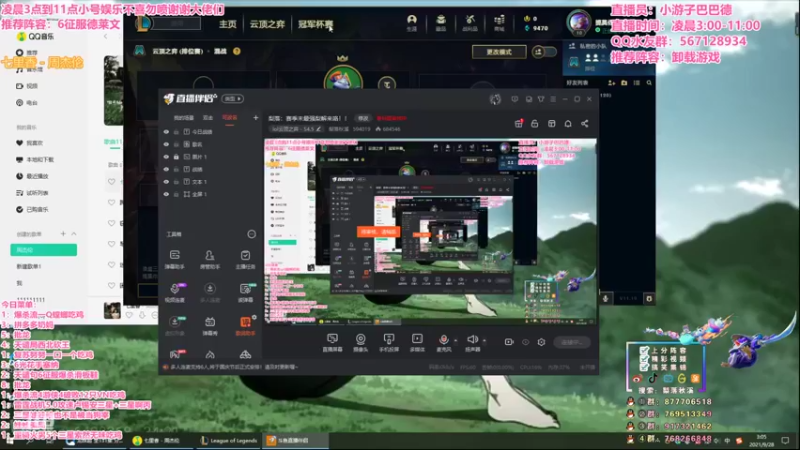Switch to 主页 tab in League client

coord(228,24)
